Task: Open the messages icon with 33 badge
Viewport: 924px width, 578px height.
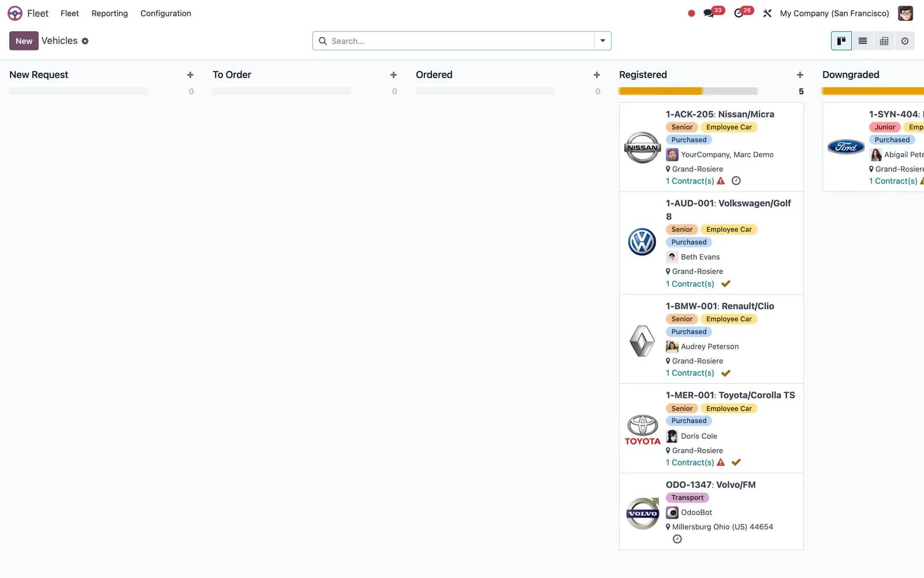Action: click(709, 13)
